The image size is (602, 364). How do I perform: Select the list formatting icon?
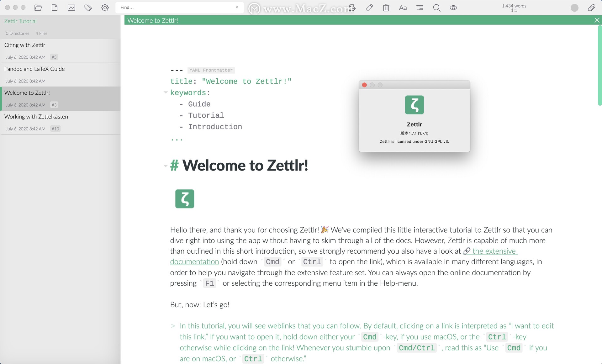click(x=420, y=8)
